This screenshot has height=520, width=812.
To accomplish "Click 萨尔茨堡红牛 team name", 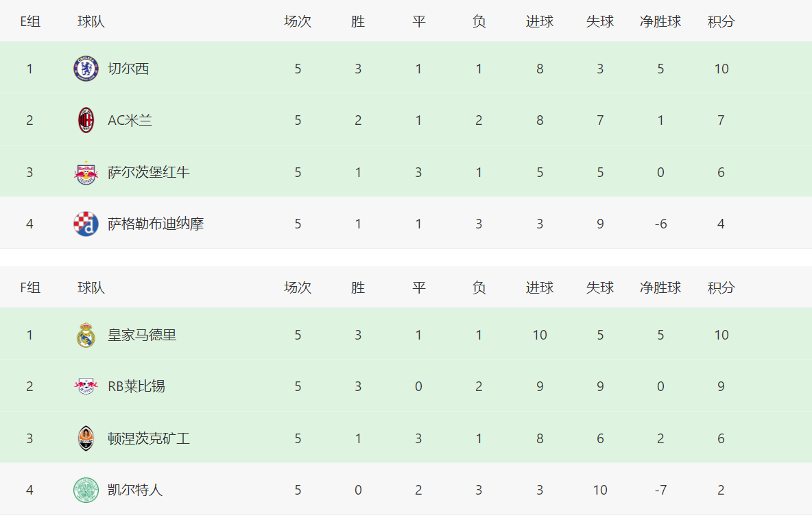I will point(149,172).
